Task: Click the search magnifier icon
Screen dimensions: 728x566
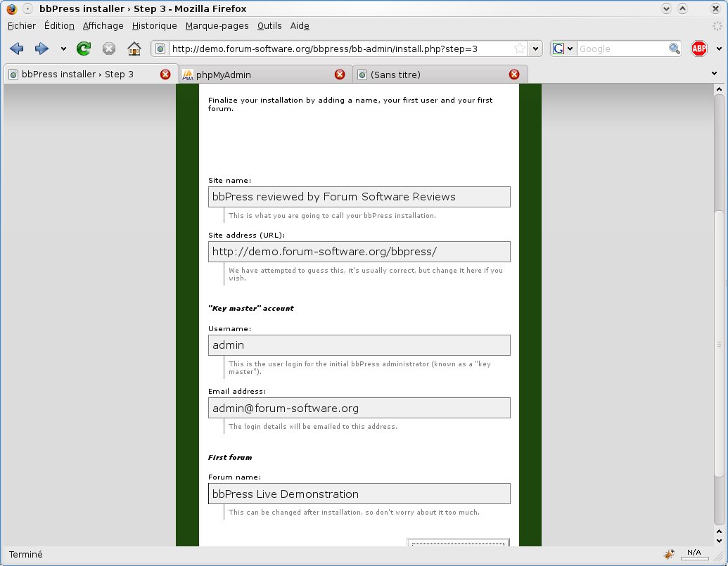Action: [674, 49]
